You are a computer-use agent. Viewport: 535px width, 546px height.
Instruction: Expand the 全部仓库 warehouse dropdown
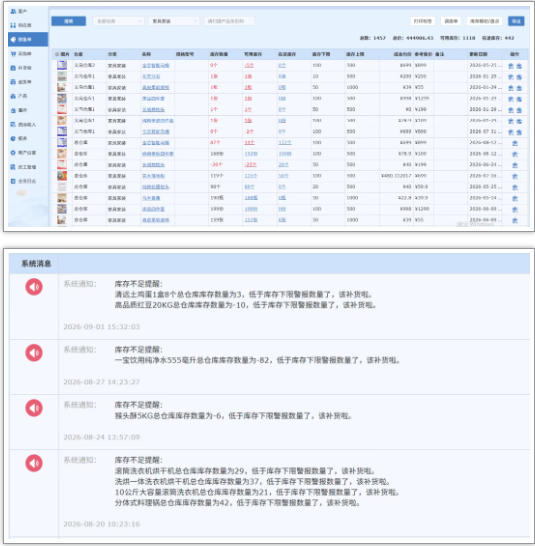tap(118, 21)
